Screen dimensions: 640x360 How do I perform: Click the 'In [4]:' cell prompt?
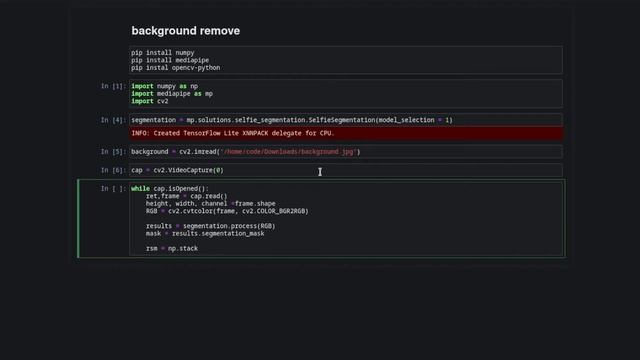point(113,120)
